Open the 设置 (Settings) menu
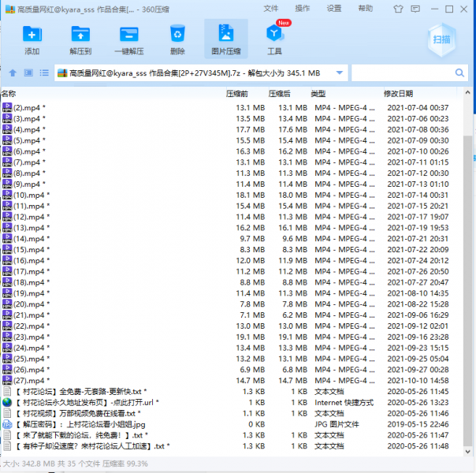Image resolution: width=476 pixels, height=473 pixels. (x=334, y=8)
